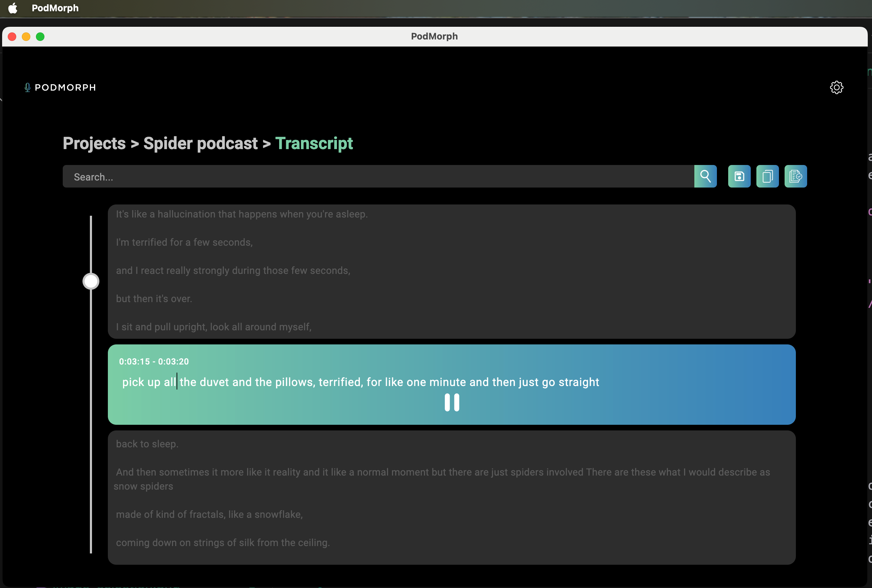This screenshot has height=588, width=872.
Task: Jump to 'but then it's over.' line
Action: (154, 299)
